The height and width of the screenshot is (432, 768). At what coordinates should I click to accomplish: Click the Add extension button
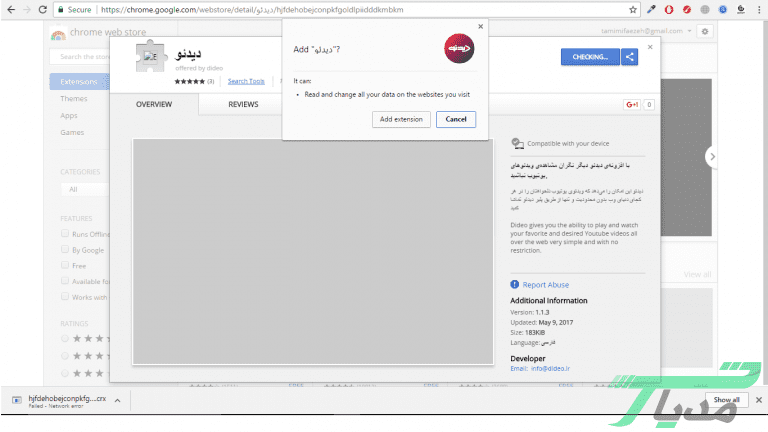point(400,119)
